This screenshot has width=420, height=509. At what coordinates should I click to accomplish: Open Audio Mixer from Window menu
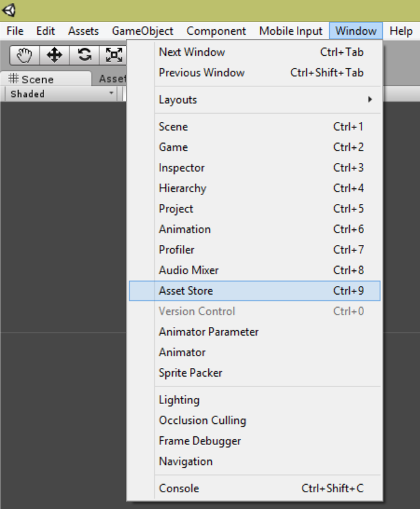255,270
